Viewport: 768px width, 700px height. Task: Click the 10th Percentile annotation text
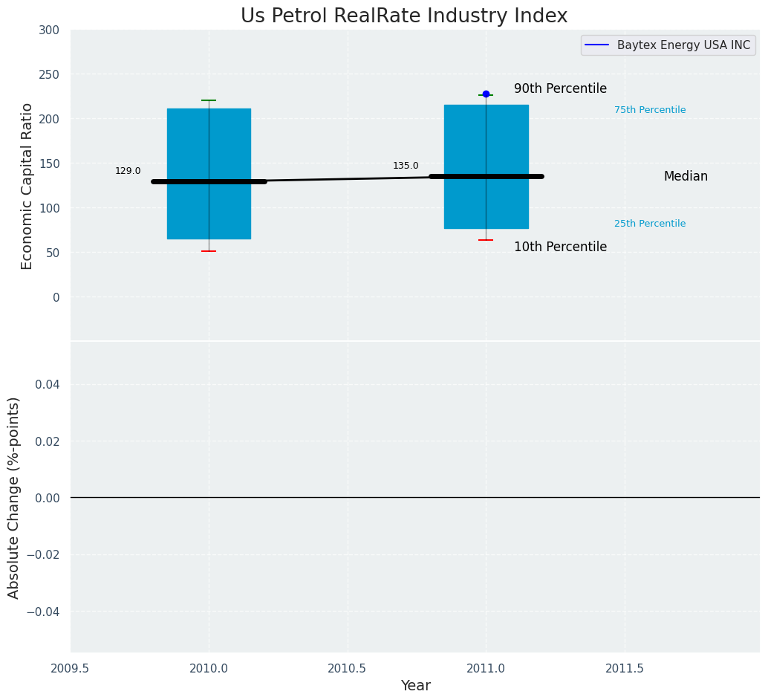coord(560,247)
